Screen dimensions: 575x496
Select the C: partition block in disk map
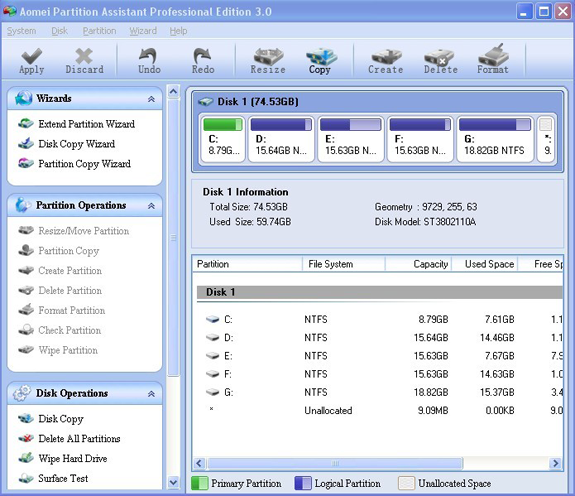tap(223, 139)
